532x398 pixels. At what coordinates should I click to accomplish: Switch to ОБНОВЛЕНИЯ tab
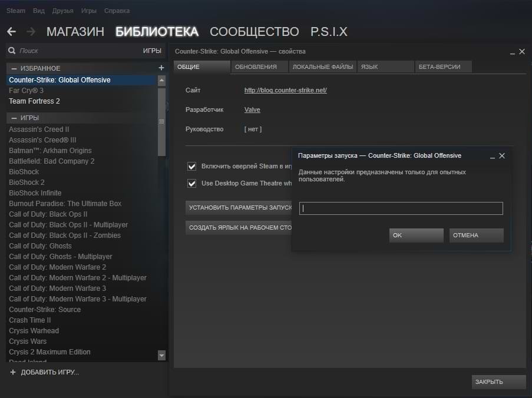[260, 67]
